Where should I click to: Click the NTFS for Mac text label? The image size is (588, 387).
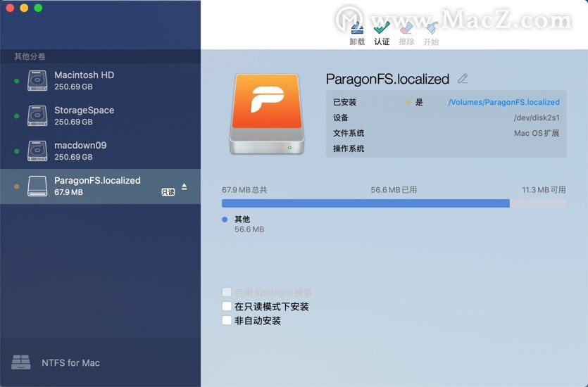click(x=71, y=362)
